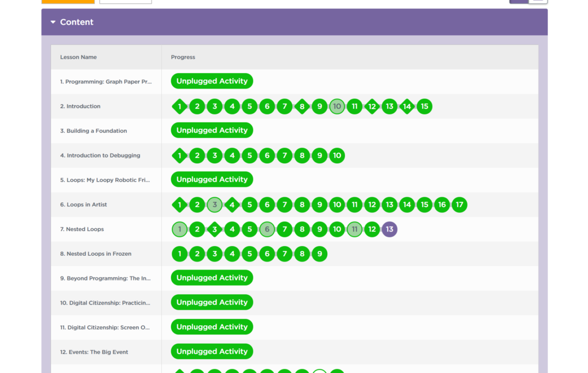Click lesson name '3. Building a Foundation'

[x=94, y=130]
